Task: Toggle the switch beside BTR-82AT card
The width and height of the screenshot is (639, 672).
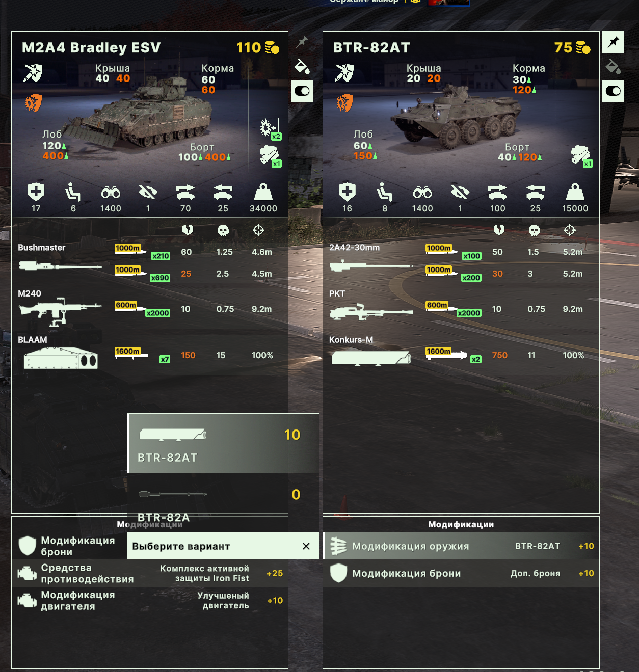Action: (614, 91)
